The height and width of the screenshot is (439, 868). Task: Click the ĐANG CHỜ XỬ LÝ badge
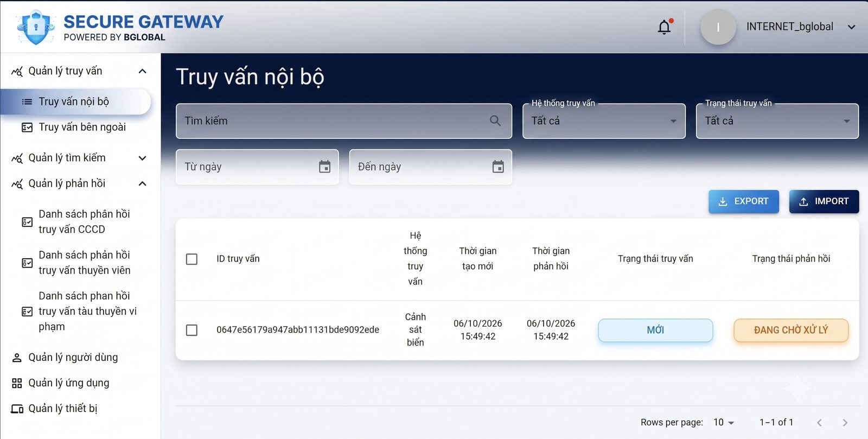point(791,330)
